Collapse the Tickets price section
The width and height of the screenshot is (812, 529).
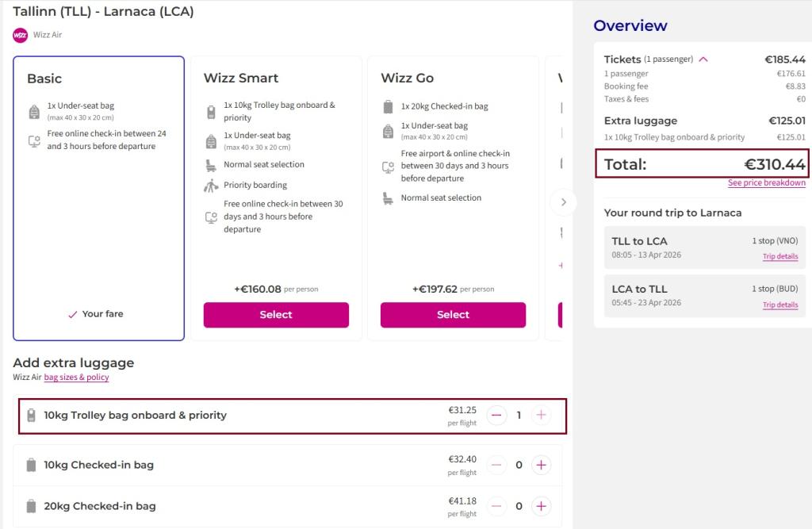pyautogui.click(x=703, y=59)
